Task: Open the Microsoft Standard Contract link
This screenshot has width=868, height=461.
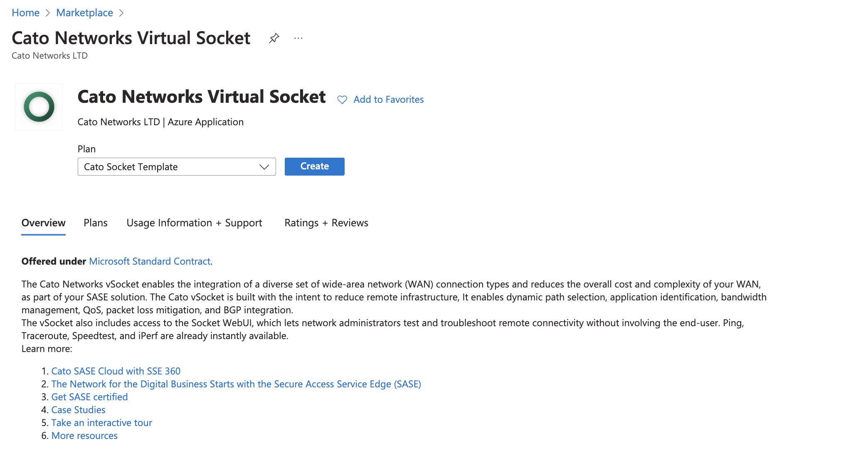Action: [149, 261]
